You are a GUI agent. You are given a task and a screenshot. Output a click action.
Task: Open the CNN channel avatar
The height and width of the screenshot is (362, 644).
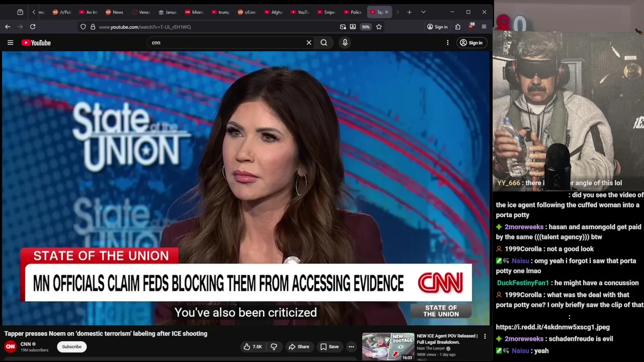tap(10, 346)
